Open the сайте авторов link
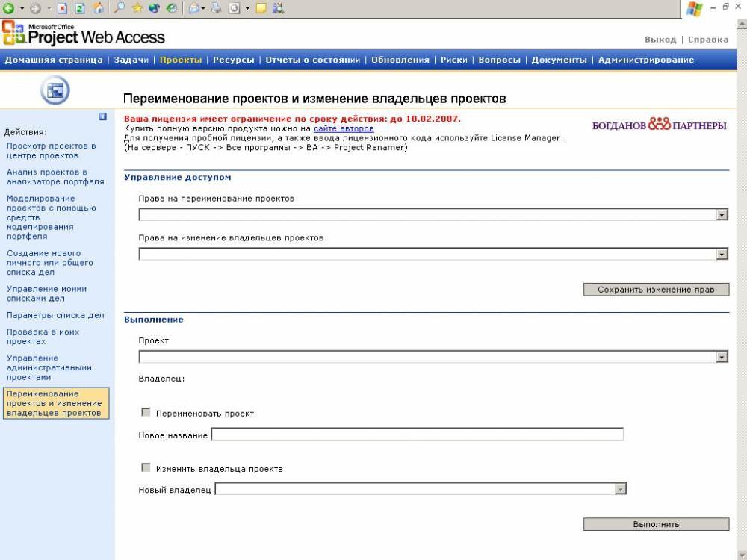 [344, 128]
